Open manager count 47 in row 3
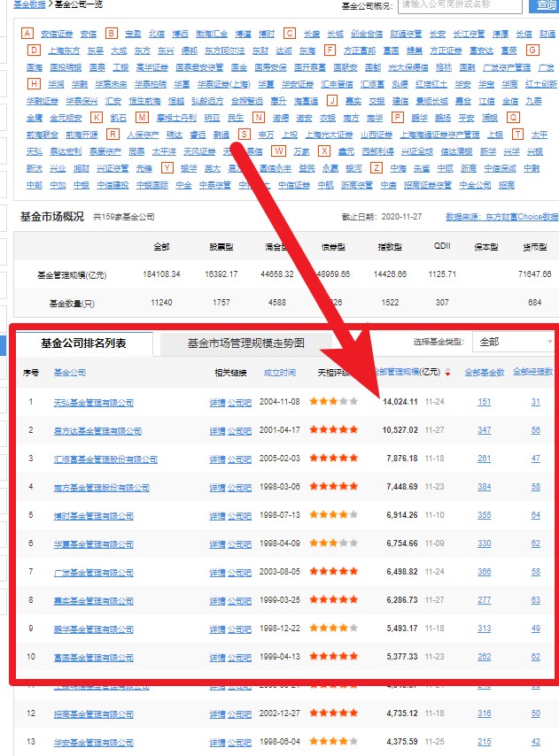 tap(535, 459)
